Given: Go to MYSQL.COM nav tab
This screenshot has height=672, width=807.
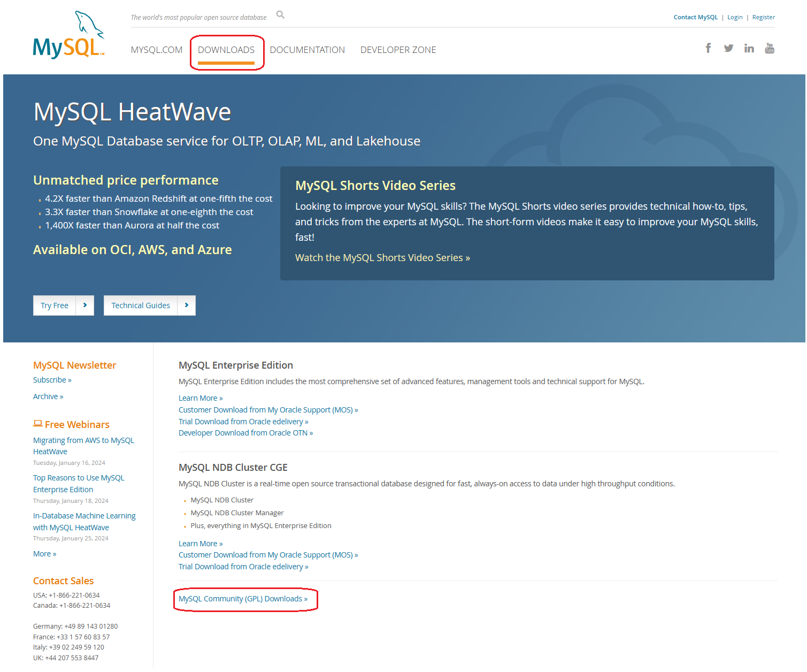Looking at the screenshot, I should (157, 50).
